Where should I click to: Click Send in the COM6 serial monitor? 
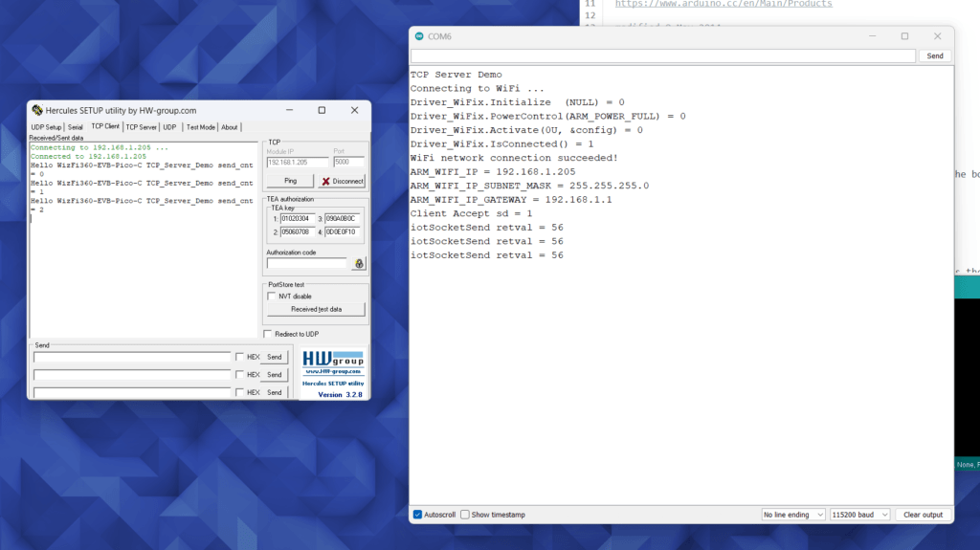click(935, 55)
